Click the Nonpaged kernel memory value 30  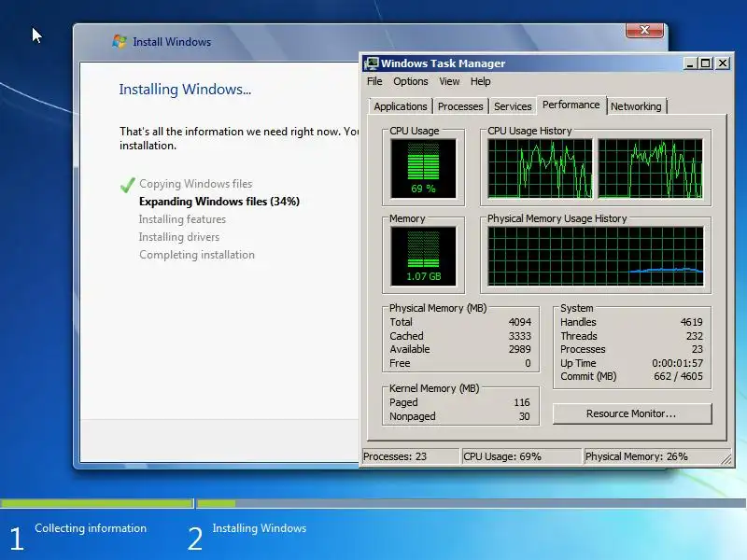(x=525, y=416)
